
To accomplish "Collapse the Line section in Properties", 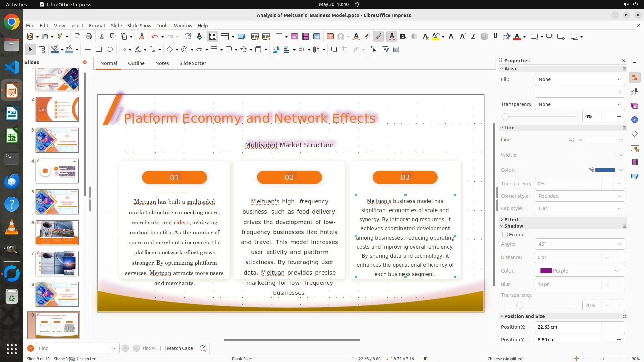I will pos(502,128).
